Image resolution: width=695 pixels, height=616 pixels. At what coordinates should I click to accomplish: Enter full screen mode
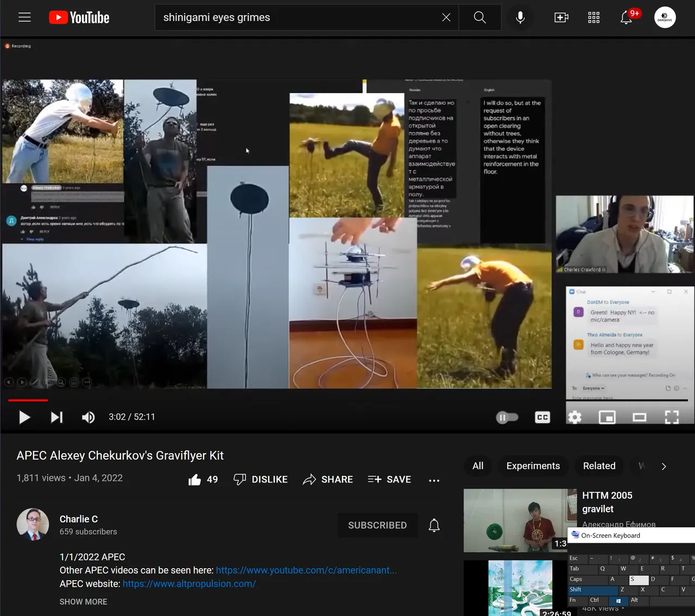click(672, 417)
